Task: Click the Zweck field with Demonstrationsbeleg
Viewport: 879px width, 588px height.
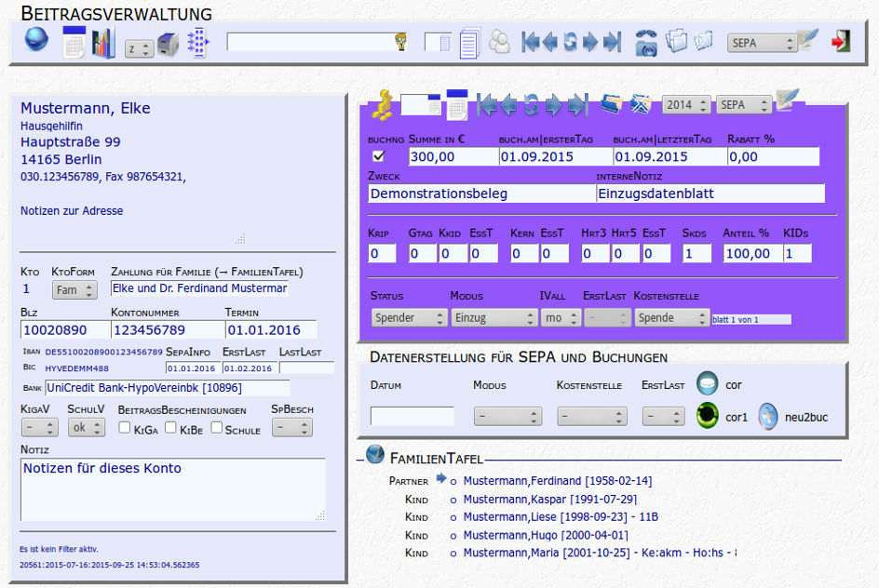Action: tap(480, 194)
